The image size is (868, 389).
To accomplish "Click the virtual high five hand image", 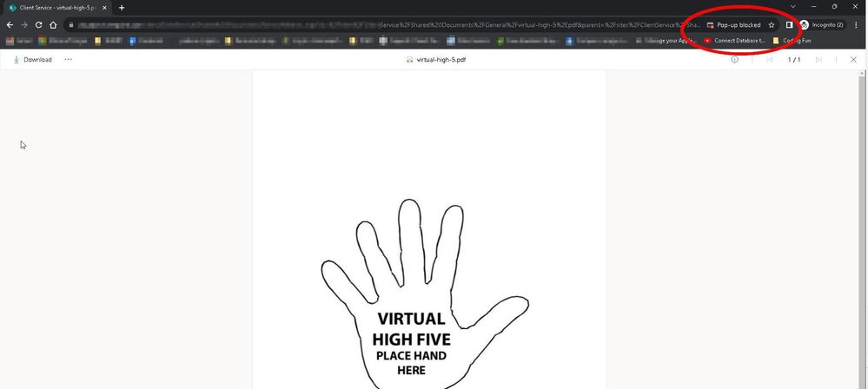I will pos(425,293).
